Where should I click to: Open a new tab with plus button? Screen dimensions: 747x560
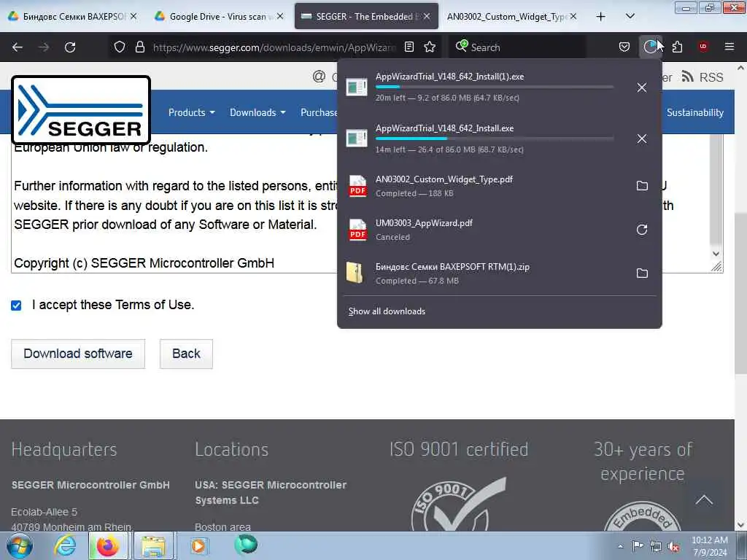click(x=601, y=16)
